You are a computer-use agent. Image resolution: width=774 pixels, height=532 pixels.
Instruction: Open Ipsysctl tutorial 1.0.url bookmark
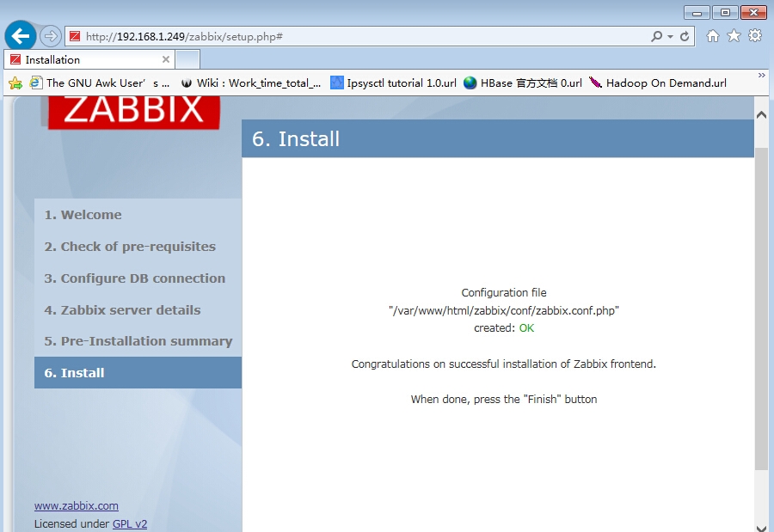pyautogui.click(x=393, y=83)
